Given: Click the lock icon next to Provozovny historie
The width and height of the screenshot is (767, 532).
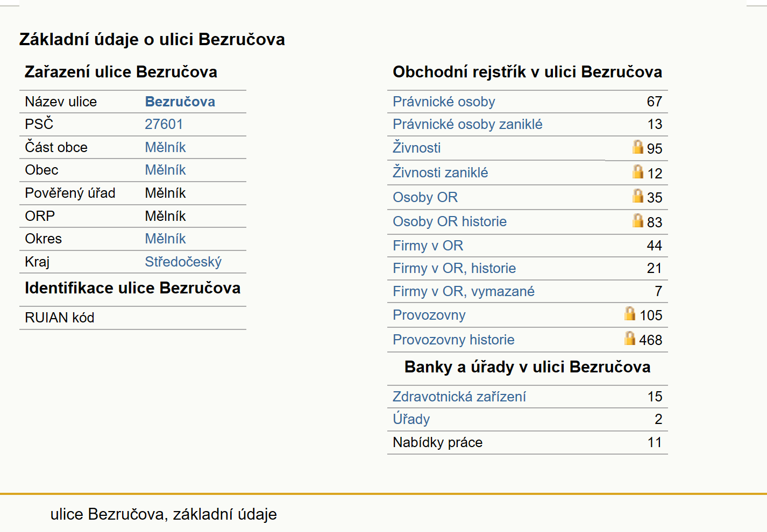Looking at the screenshot, I should [x=630, y=338].
